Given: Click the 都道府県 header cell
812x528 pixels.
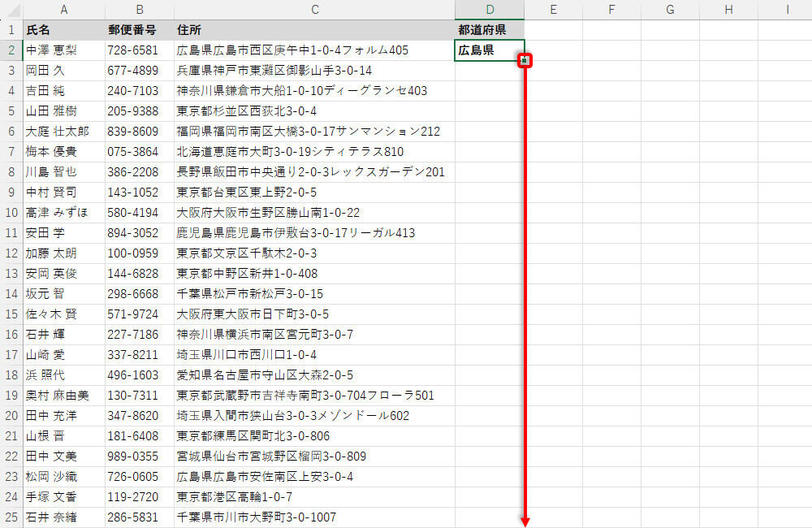Looking at the screenshot, I should [490, 30].
